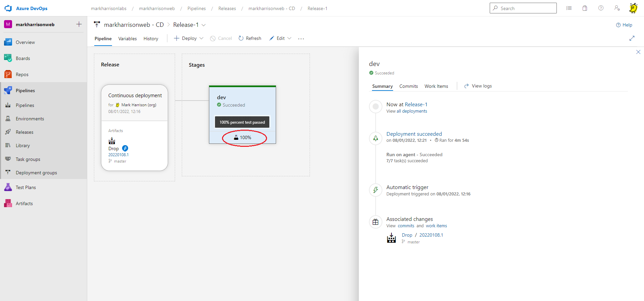Close the dev stage details panel
The image size is (644, 301).
tap(638, 52)
